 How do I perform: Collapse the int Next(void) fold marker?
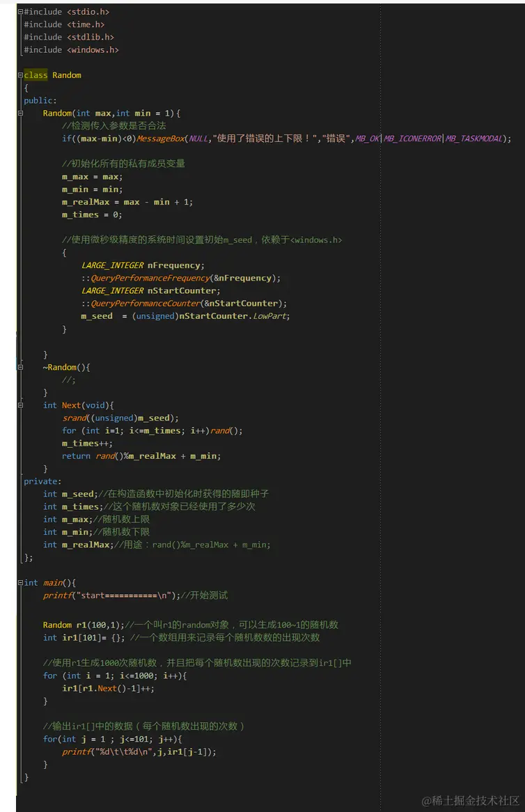click(21, 405)
